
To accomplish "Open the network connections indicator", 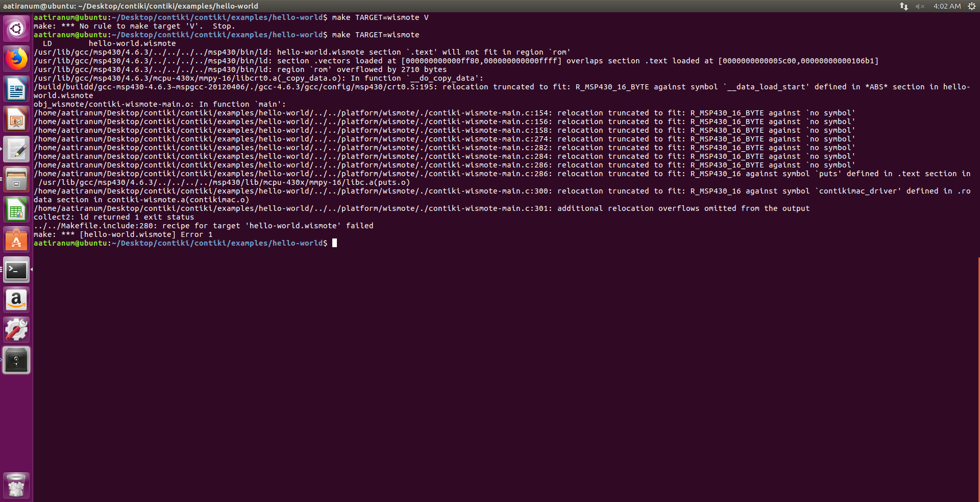I will tap(903, 6).
